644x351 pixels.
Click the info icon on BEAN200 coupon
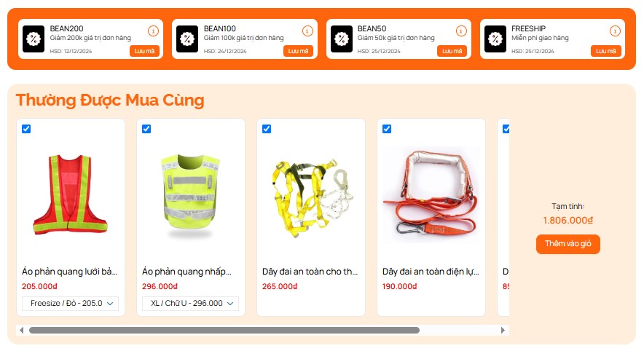(x=153, y=31)
